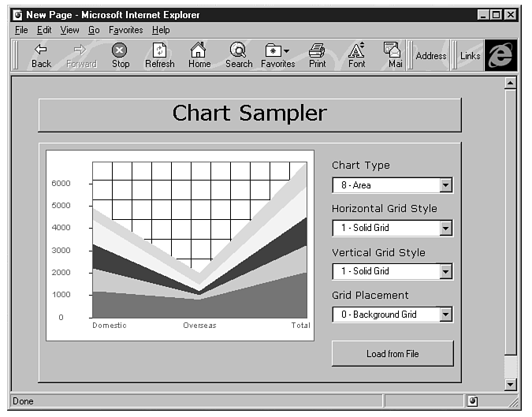Open the Help menu
Image resolution: width=532 pixels, height=417 pixels.
click(x=161, y=30)
